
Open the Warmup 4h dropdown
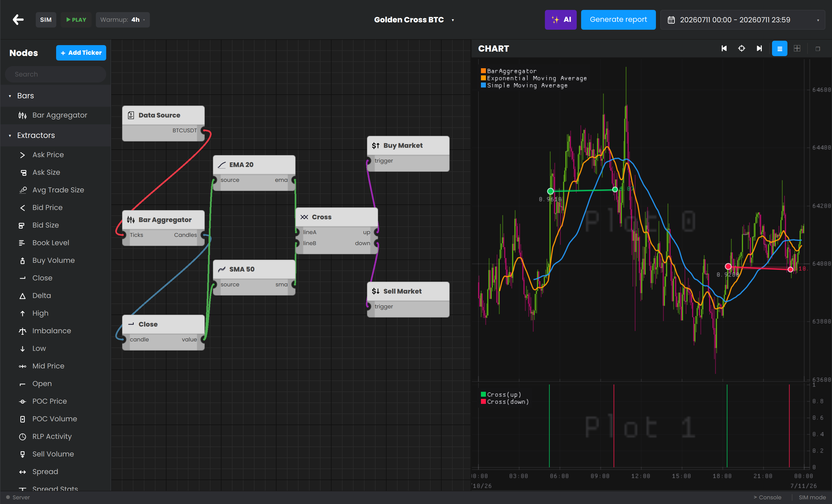tap(123, 20)
